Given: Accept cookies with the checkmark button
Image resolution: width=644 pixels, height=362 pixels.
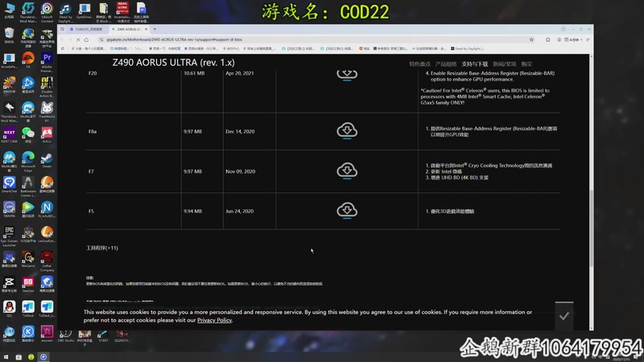Looking at the screenshot, I should [x=564, y=316].
